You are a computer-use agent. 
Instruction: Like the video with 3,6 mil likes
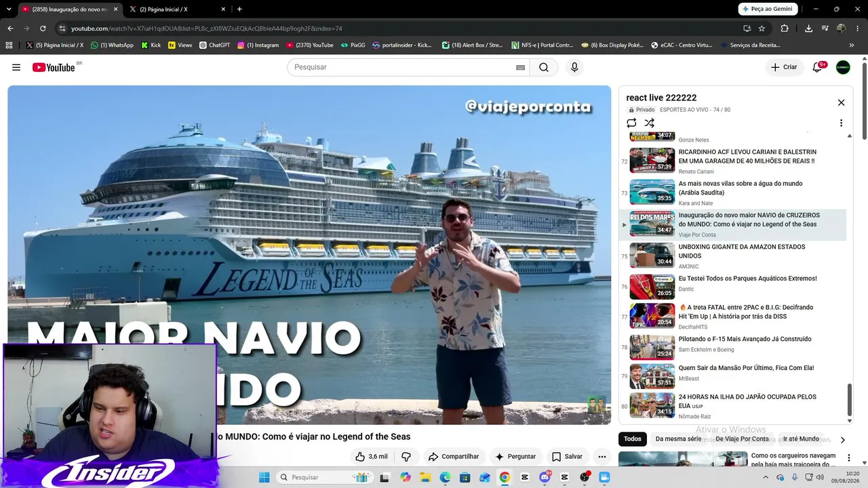click(x=372, y=456)
